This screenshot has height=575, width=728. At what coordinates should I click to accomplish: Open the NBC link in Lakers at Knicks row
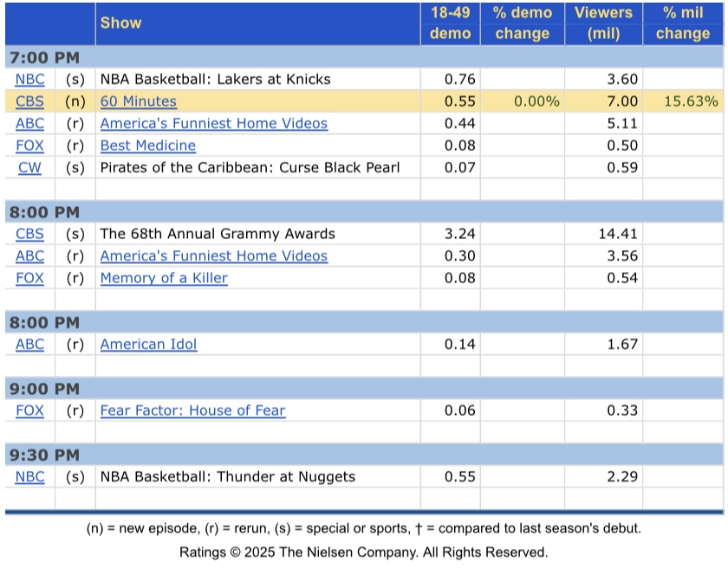coord(29,80)
